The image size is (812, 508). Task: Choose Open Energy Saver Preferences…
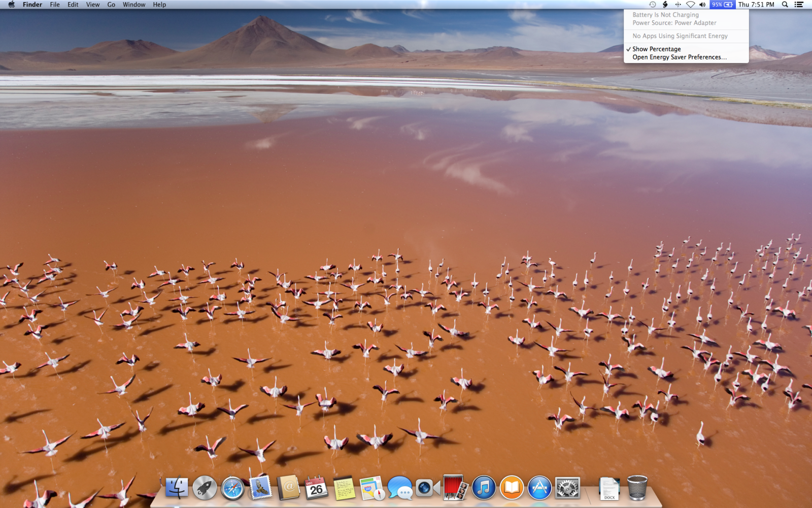pyautogui.click(x=686, y=57)
